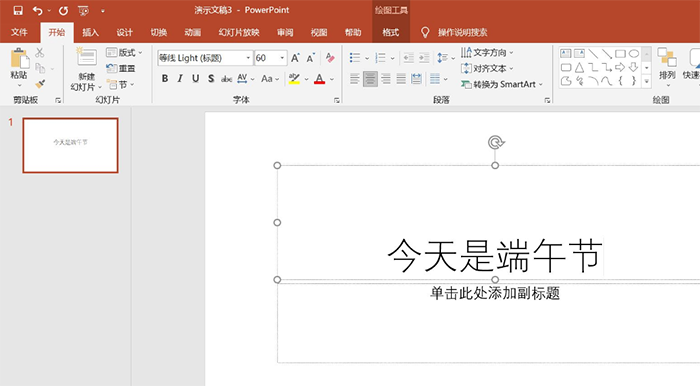Image resolution: width=700 pixels, height=386 pixels.
Task: Align text right
Action: tap(386, 79)
